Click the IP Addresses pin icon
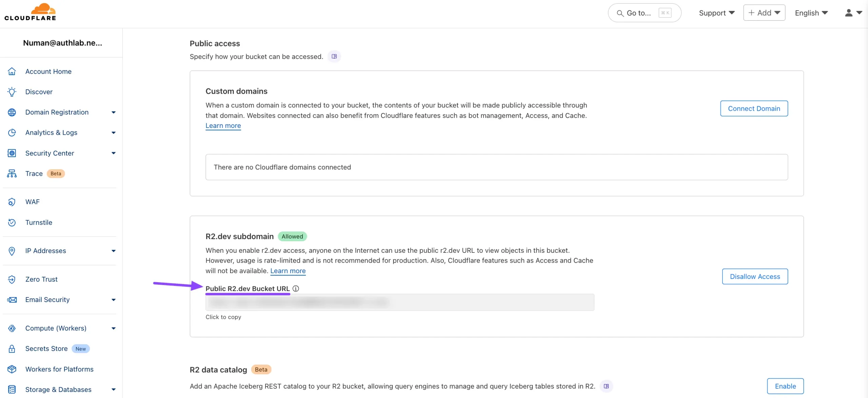868x398 pixels. 12,251
